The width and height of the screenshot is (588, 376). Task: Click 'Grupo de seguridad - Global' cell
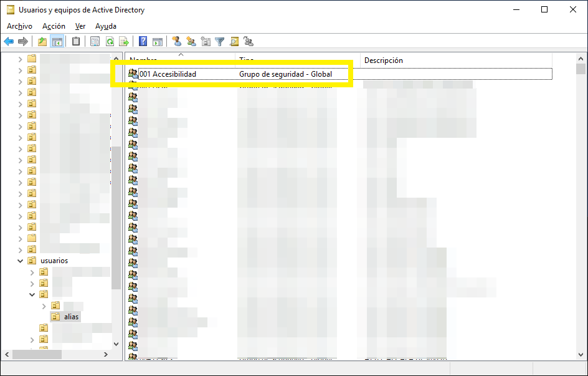point(285,74)
